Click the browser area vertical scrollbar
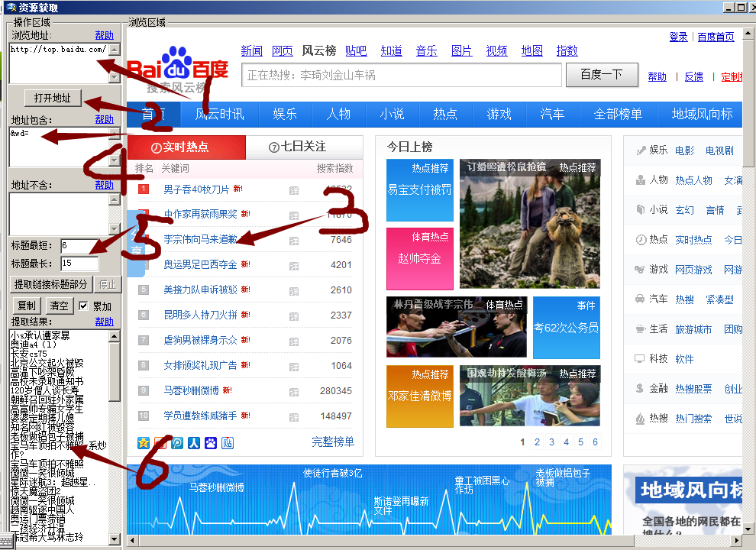This screenshot has width=756, height=550. pos(748,281)
